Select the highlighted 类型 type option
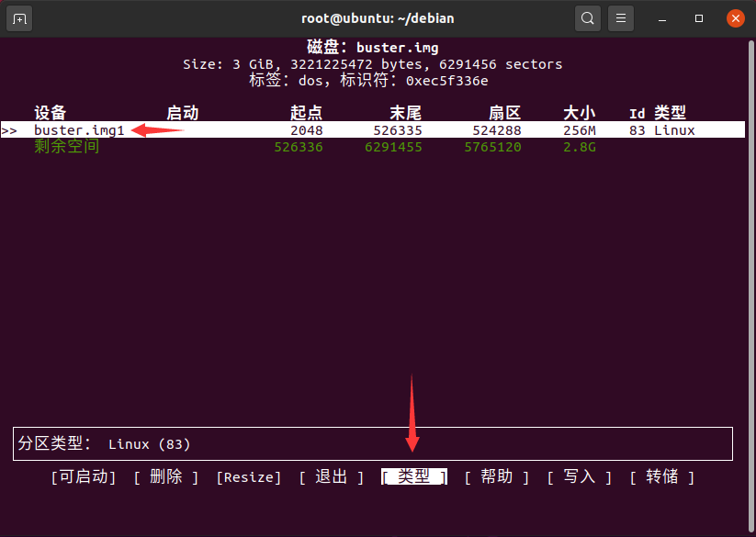The image size is (756, 537). coord(413,476)
